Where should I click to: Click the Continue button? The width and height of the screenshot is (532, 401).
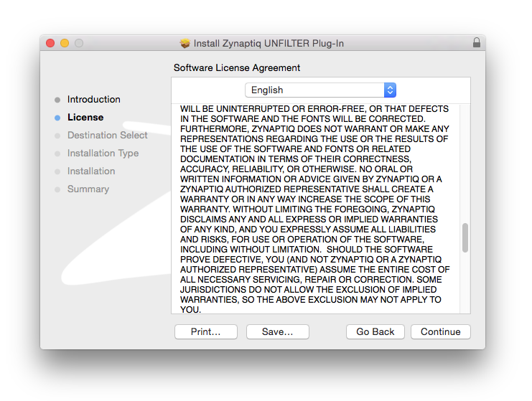[x=440, y=331]
